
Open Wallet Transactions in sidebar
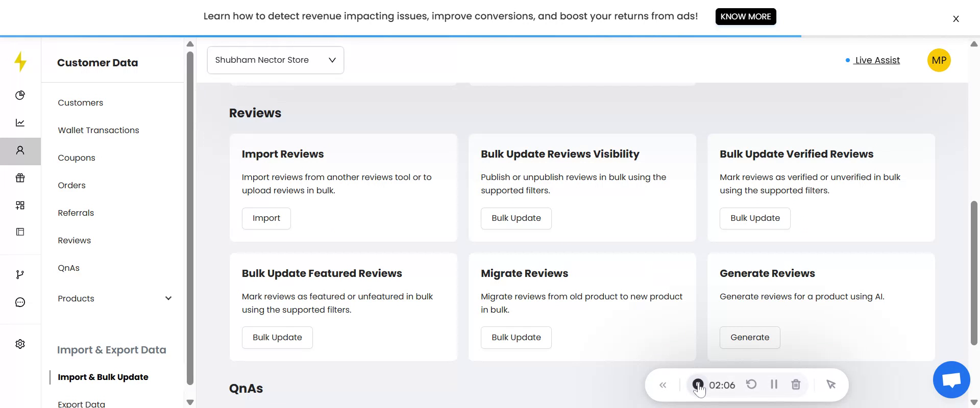point(99,130)
